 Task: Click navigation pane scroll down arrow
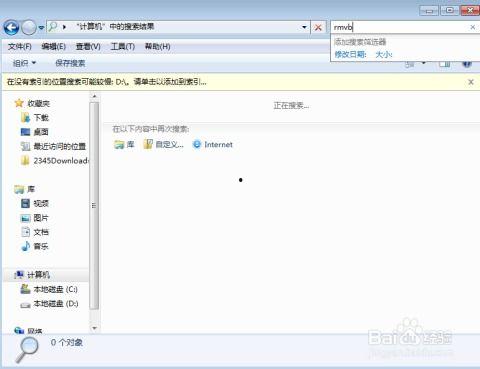point(94,328)
